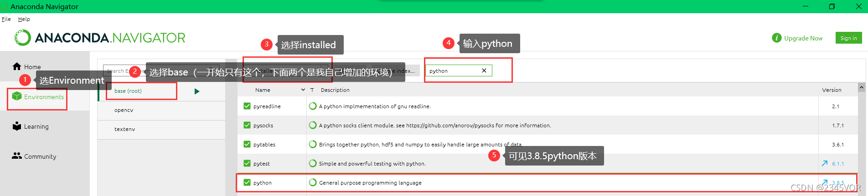Viewport: 868px width, 196px height.
Task: Click the pysocks version 1.7.1
Action: point(838,126)
